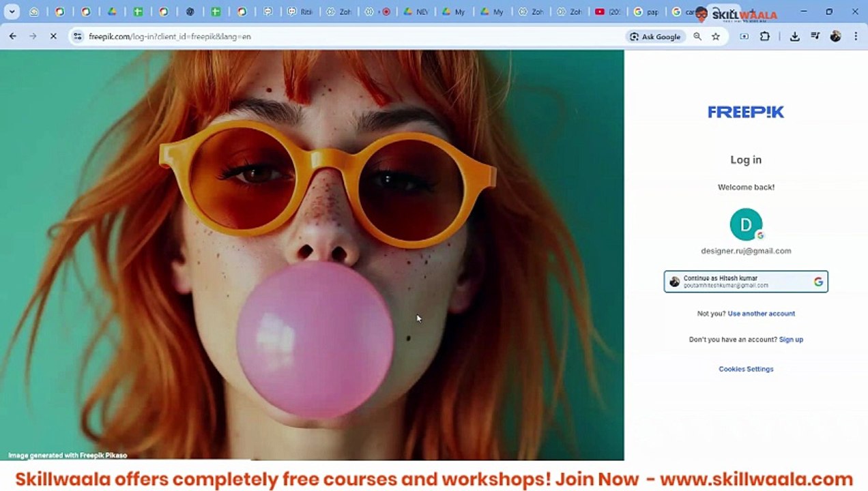Switch to the Google 'pap' tab

[x=647, y=12]
